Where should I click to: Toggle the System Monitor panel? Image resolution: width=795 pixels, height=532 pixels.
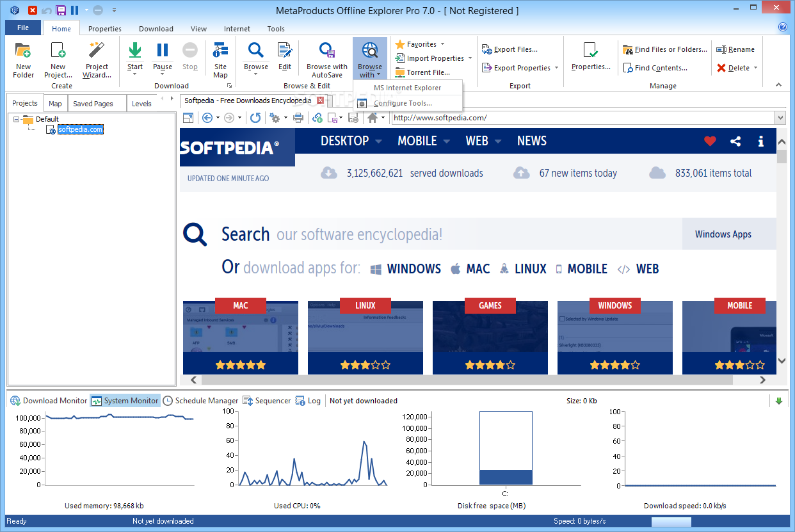click(125, 401)
